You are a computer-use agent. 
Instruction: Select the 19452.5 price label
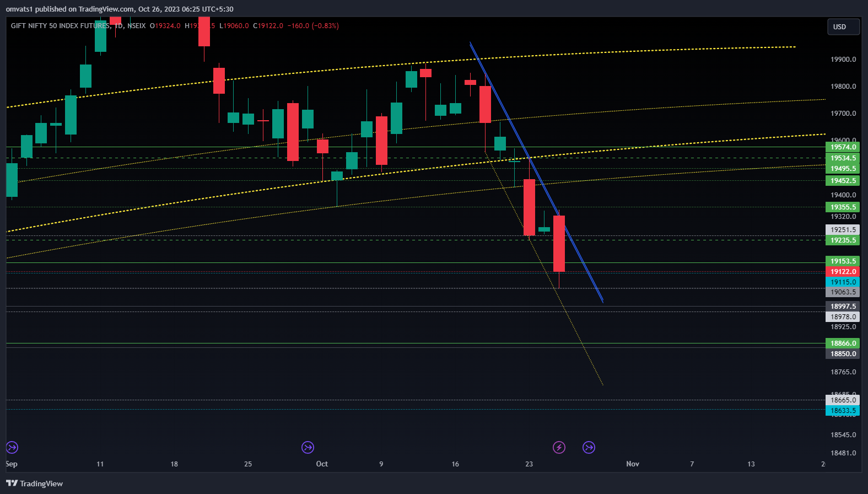(843, 181)
